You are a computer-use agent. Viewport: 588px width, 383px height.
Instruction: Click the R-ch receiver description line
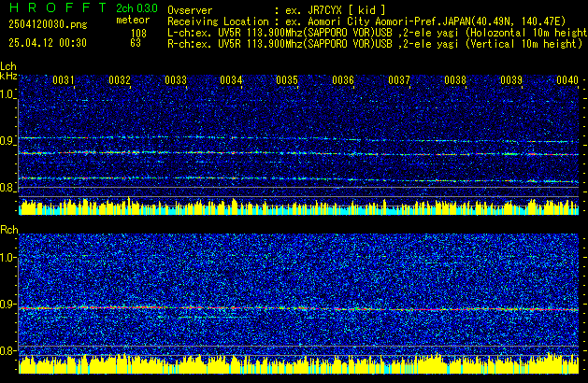pos(375,44)
